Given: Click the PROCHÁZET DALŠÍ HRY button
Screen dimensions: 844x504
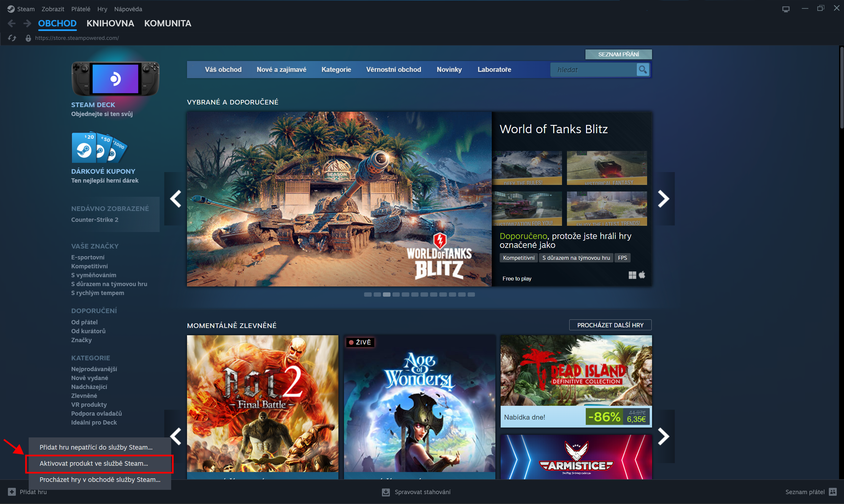Looking at the screenshot, I should (x=610, y=325).
